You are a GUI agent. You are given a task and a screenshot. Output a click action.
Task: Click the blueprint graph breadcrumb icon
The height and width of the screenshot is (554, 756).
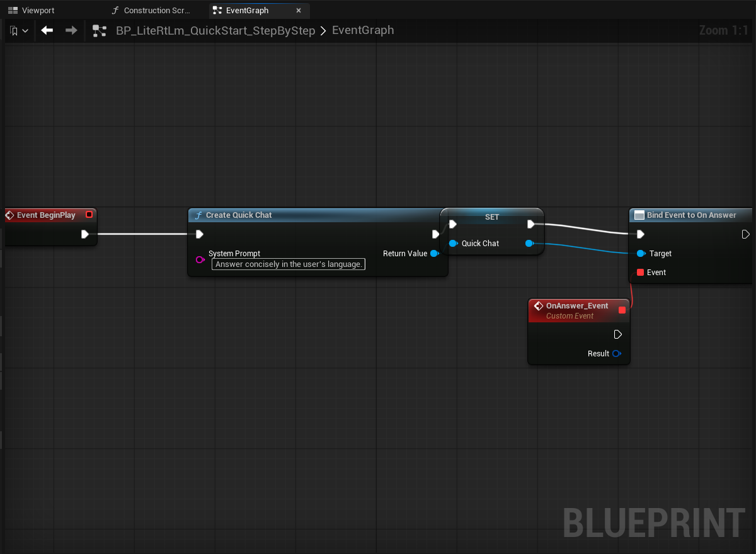100,30
